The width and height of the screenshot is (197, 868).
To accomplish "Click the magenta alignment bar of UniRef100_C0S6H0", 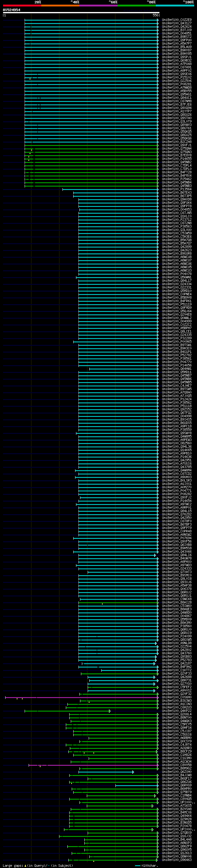I will click(82, 697).
